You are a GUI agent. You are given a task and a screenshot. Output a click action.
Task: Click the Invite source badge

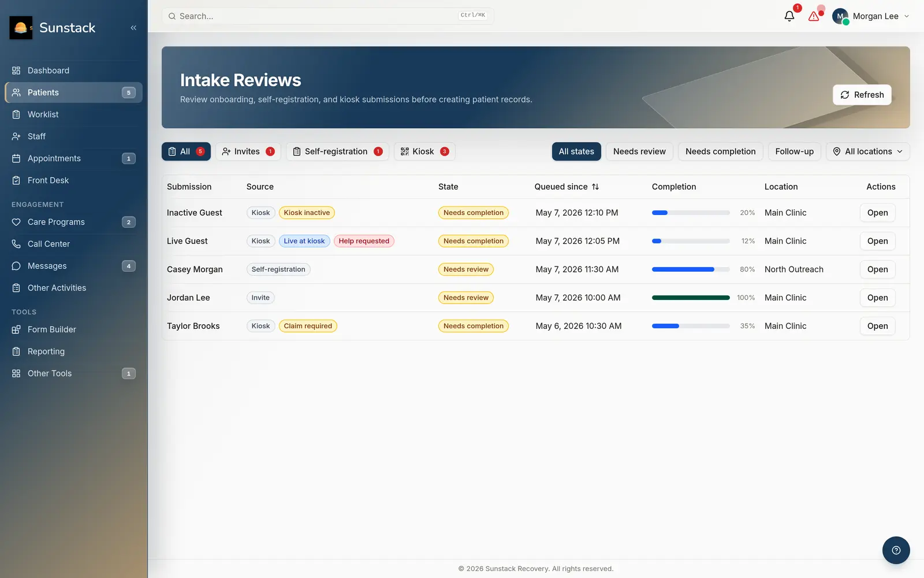[260, 298]
